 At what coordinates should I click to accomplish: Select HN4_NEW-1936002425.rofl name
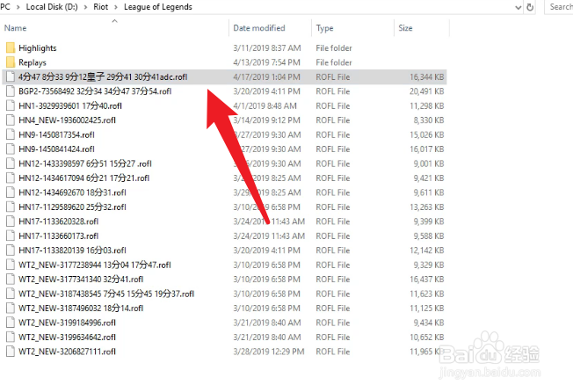point(68,120)
